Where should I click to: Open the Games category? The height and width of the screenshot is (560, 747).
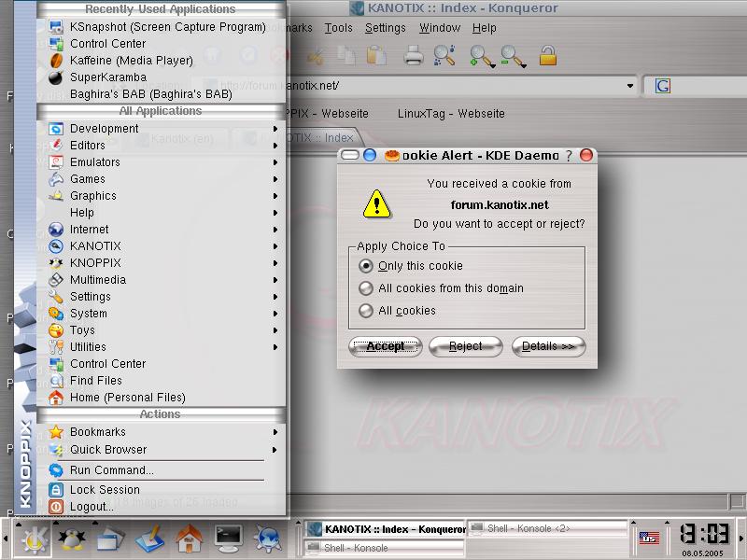162,179
